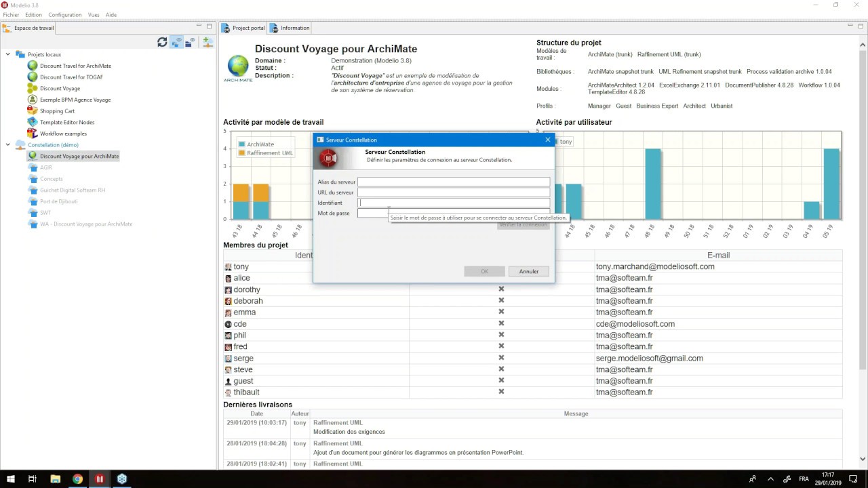Open the Windows Start menu
Screen dimensions: 868x488
11,479
